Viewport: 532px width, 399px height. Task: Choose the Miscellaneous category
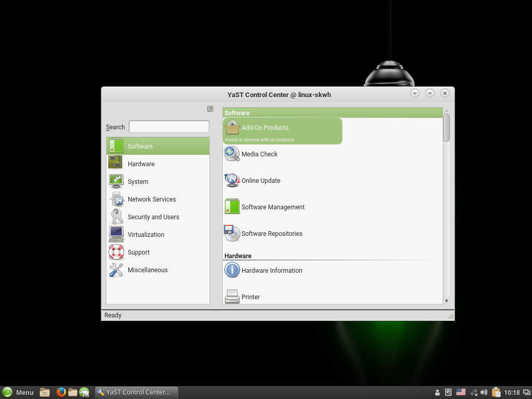[x=148, y=270]
